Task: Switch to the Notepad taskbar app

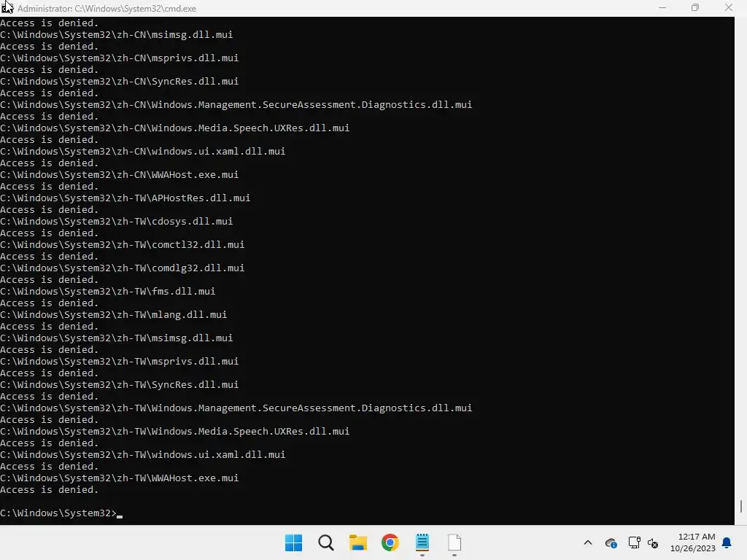Action: [x=422, y=542]
